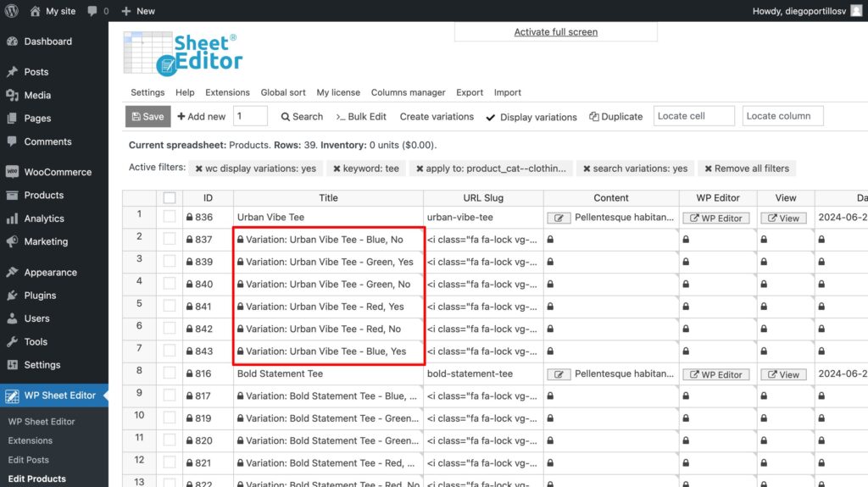868x487 pixels.
Task: Click Create variations
Action: click(x=437, y=116)
